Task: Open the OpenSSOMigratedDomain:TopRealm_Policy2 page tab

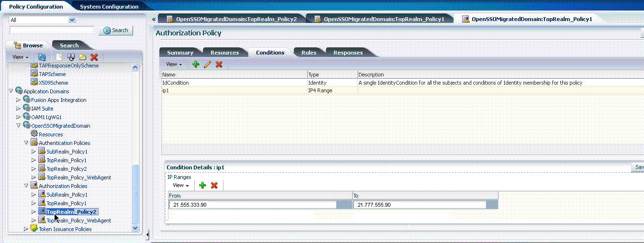Action: (232, 19)
